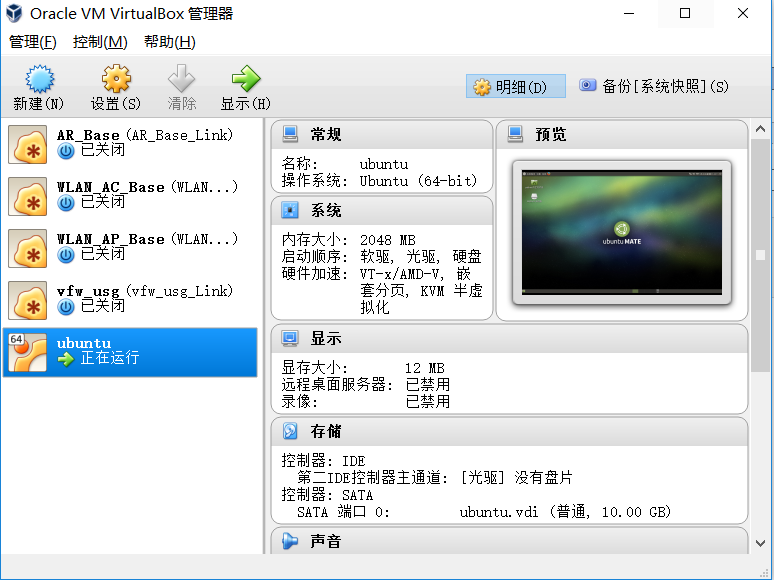The height and width of the screenshot is (580, 774).
Task: Maximize the VirtualBox Manager window
Action: click(x=685, y=13)
